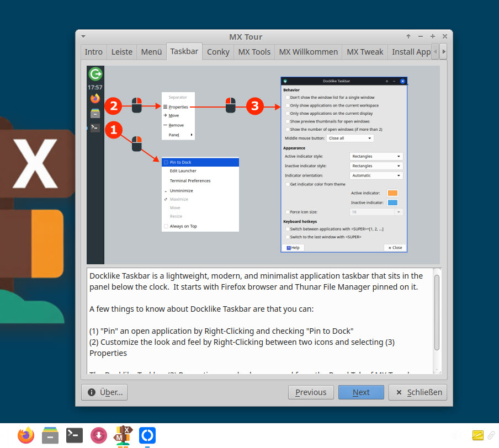Open the Über... about dialog

tap(105, 392)
